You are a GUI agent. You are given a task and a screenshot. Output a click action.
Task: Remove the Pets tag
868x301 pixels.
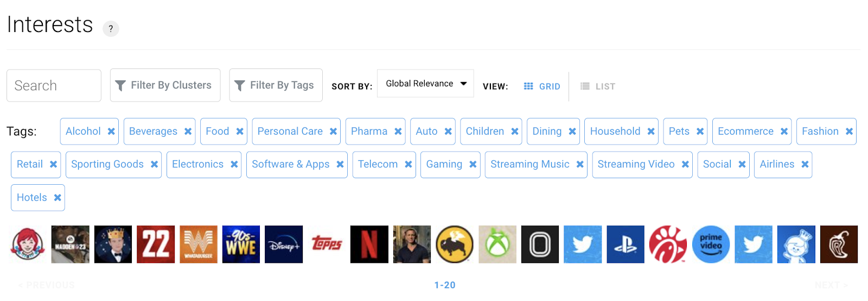click(700, 131)
